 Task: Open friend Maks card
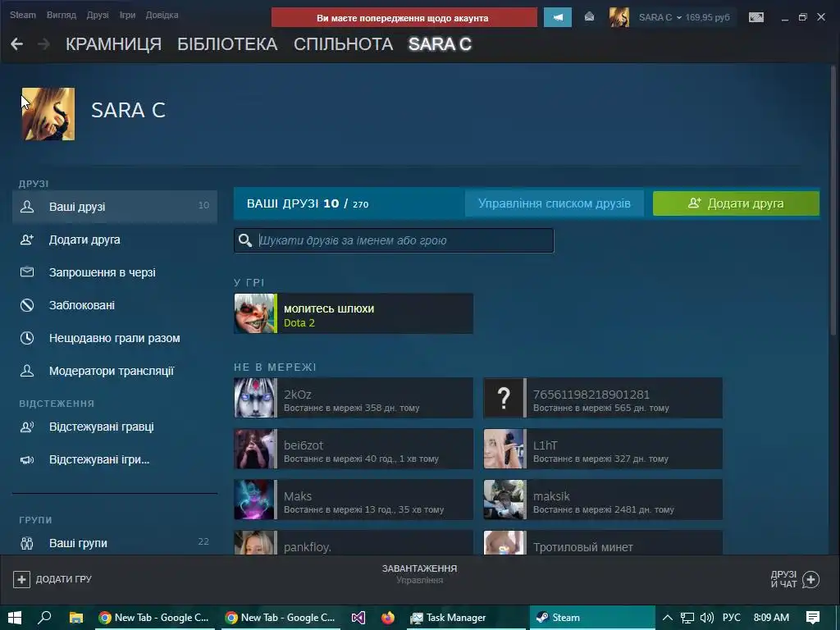click(354, 500)
